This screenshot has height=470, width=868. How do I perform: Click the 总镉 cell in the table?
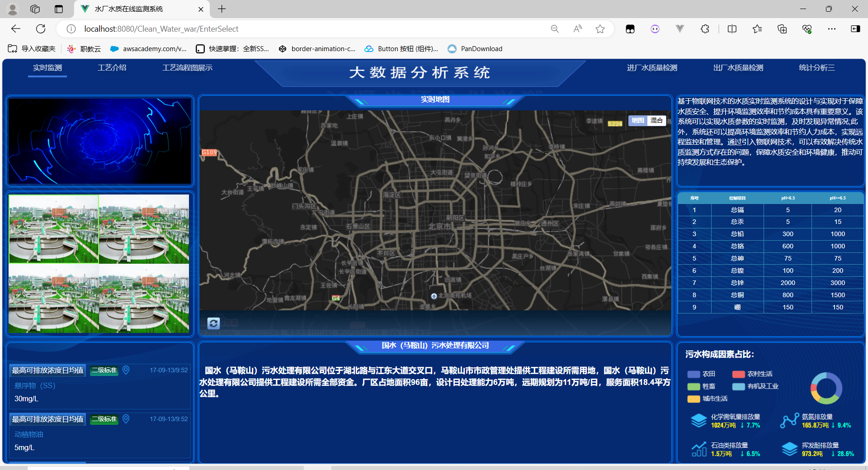pyautogui.click(x=737, y=210)
